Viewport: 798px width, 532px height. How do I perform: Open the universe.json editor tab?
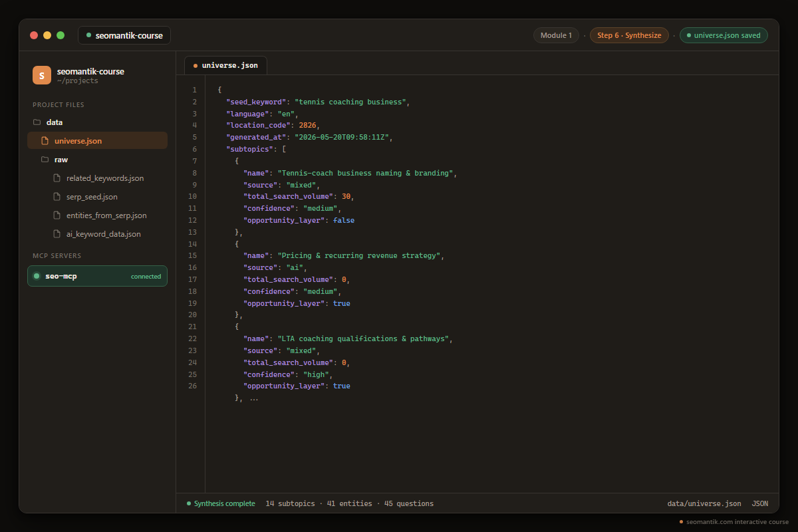(x=226, y=65)
